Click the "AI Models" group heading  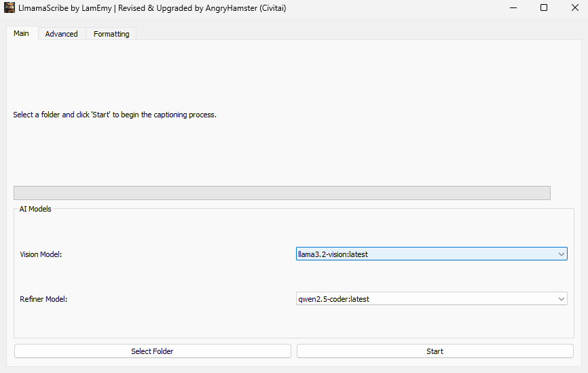35,209
